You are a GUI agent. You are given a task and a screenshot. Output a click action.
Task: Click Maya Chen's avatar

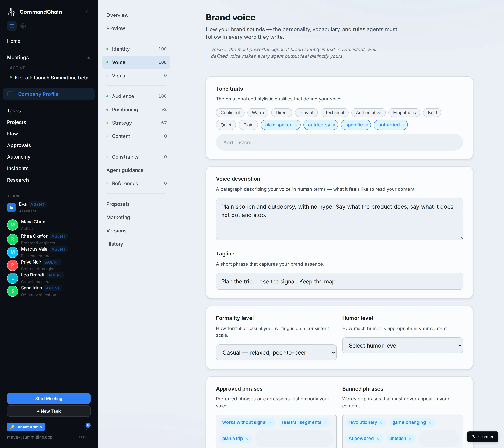(x=13, y=225)
